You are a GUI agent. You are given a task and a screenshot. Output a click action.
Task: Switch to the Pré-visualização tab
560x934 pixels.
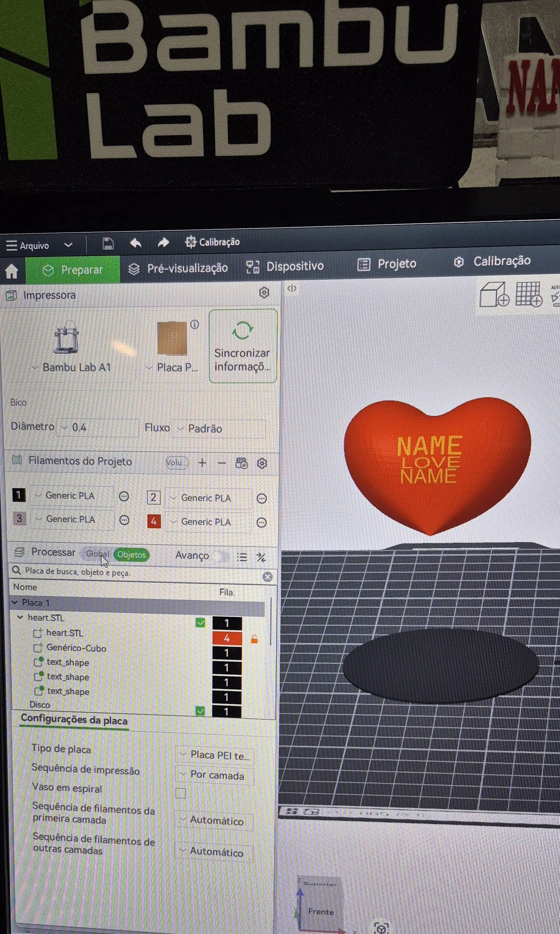pos(178,268)
